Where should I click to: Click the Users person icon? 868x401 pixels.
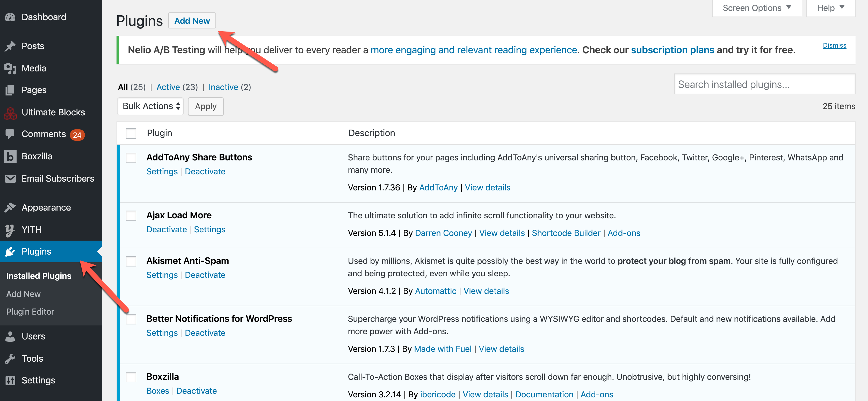10,336
